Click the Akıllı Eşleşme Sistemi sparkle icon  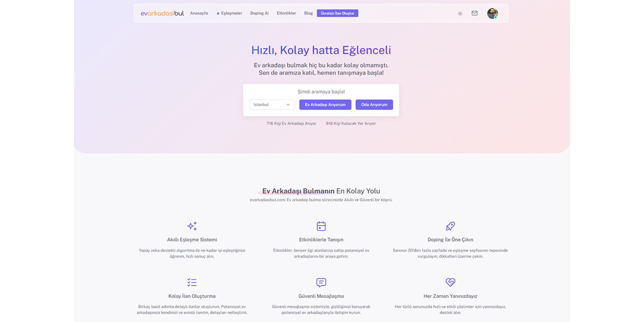tap(192, 226)
